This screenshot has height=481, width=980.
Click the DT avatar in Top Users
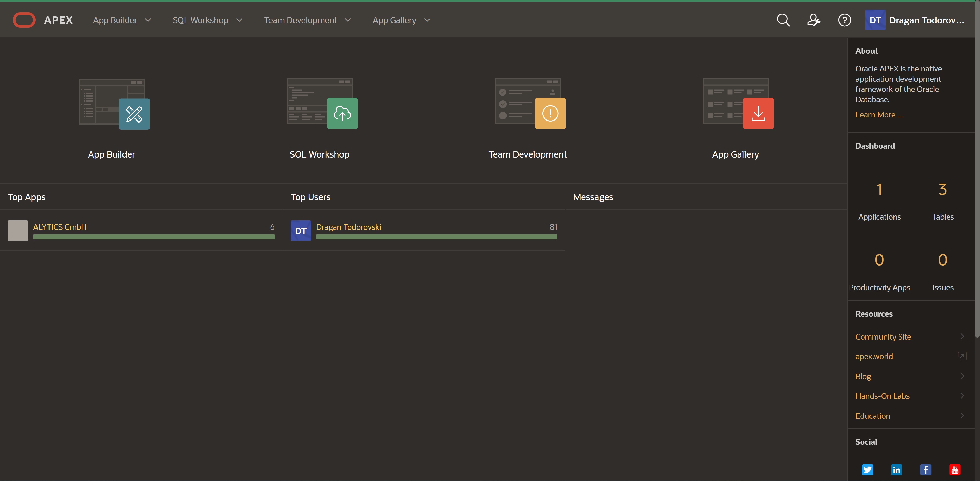301,230
